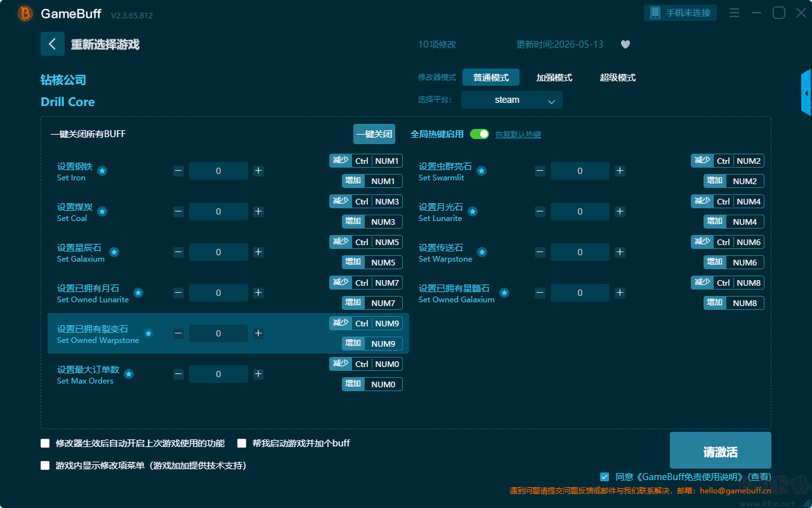Click the Drill Core game title
The height and width of the screenshot is (508, 812).
[x=68, y=102]
